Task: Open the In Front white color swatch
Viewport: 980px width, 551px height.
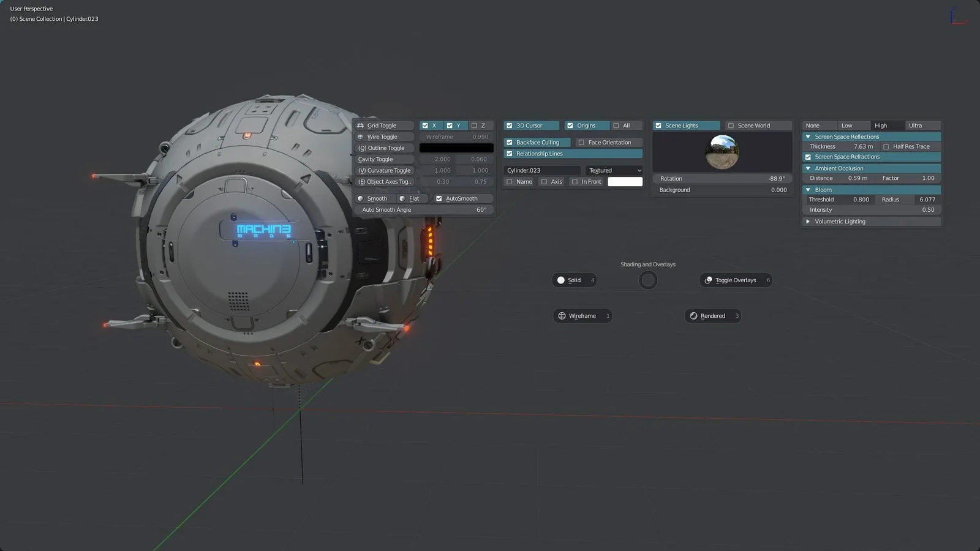Action: point(624,181)
